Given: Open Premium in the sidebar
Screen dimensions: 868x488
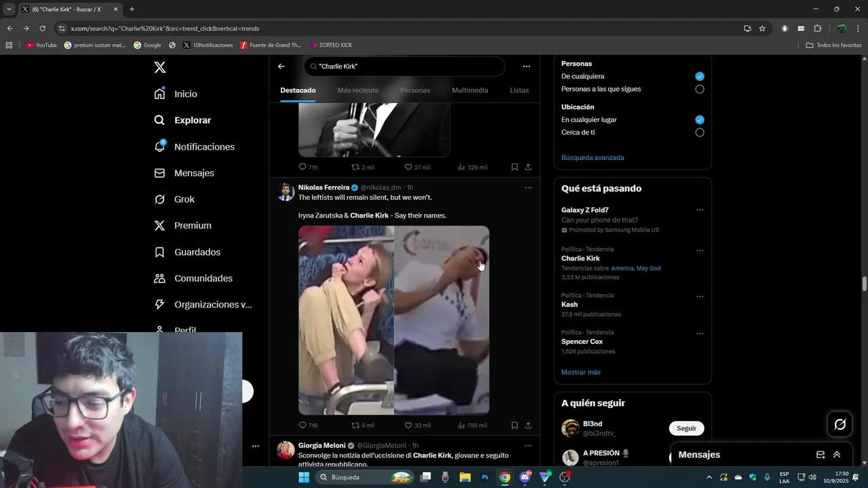Looking at the screenshot, I should 183,226.
